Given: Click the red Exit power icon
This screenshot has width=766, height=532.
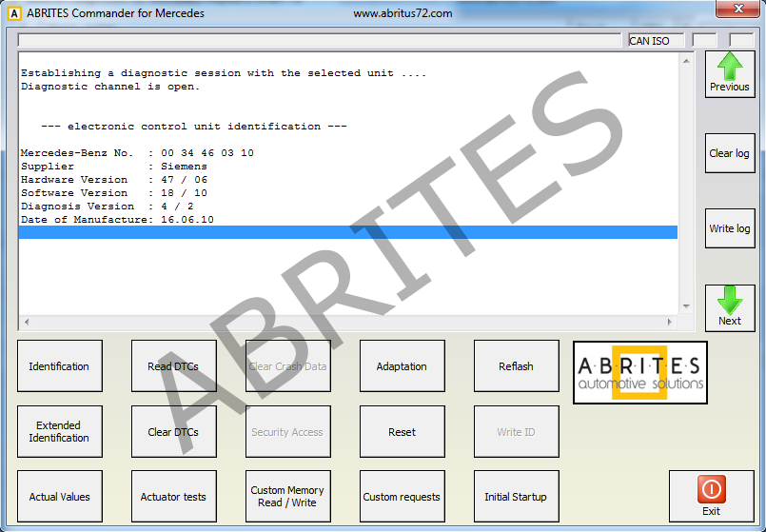Looking at the screenshot, I should (x=712, y=489).
